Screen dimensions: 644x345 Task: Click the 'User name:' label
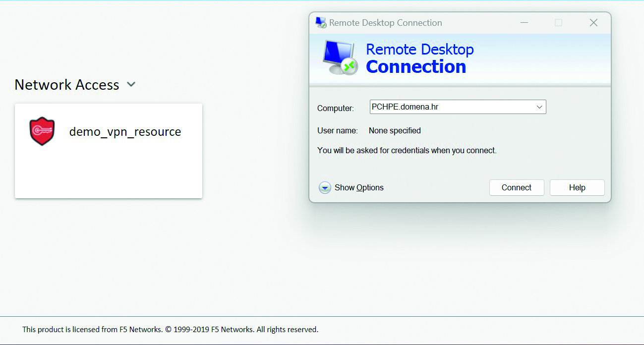pyautogui.click(x=337, y=131)
